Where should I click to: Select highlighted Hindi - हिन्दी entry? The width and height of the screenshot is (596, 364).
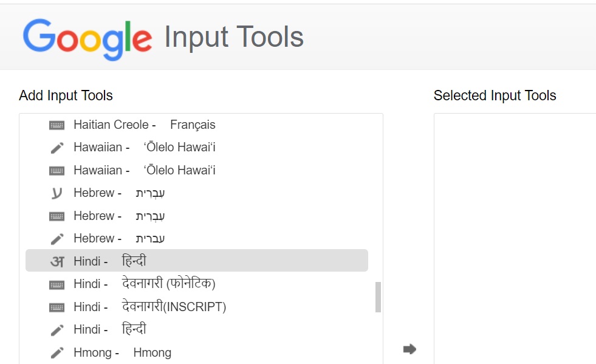(x=196, y=261)
